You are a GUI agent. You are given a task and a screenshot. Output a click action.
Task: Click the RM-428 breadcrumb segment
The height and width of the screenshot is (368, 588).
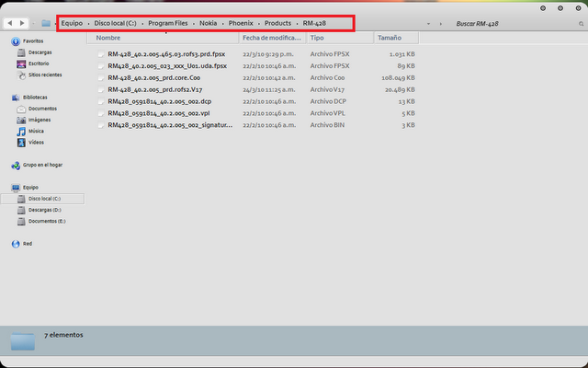coord(314,23)
